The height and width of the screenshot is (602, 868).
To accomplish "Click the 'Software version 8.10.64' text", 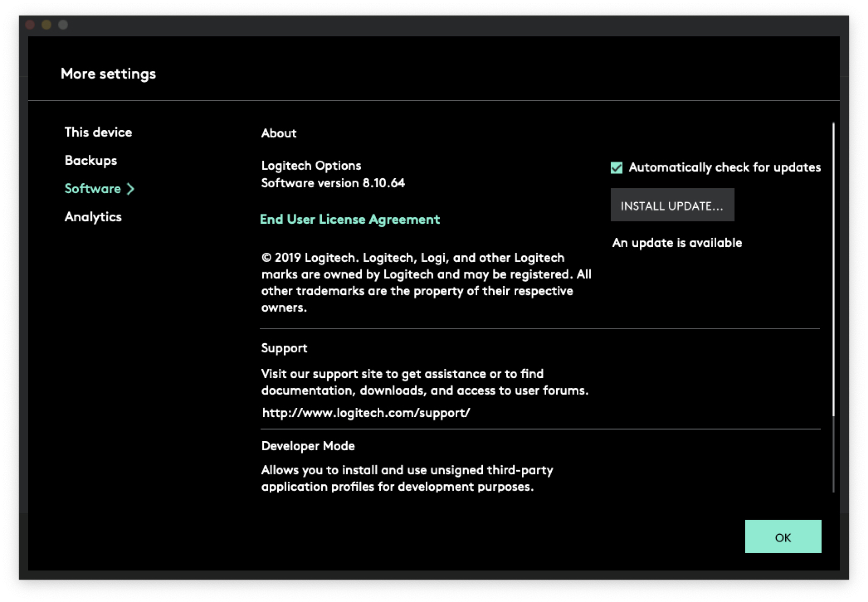I will 333,183.
